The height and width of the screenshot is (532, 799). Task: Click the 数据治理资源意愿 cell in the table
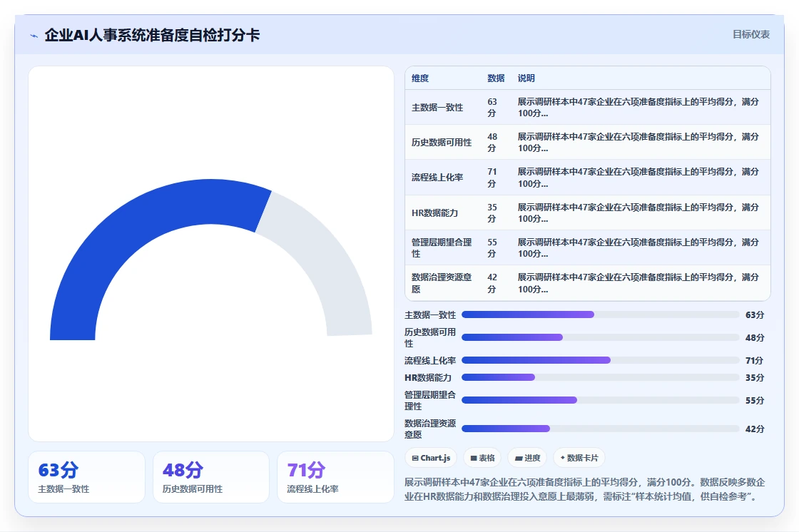pyautogui.click(x=442, y=283)
